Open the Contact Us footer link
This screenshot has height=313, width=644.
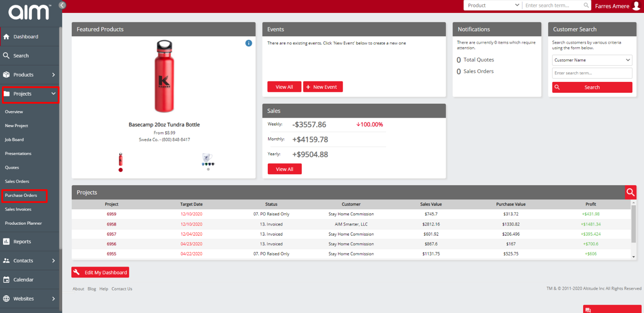pyautogui.click(x=122, y=289)
